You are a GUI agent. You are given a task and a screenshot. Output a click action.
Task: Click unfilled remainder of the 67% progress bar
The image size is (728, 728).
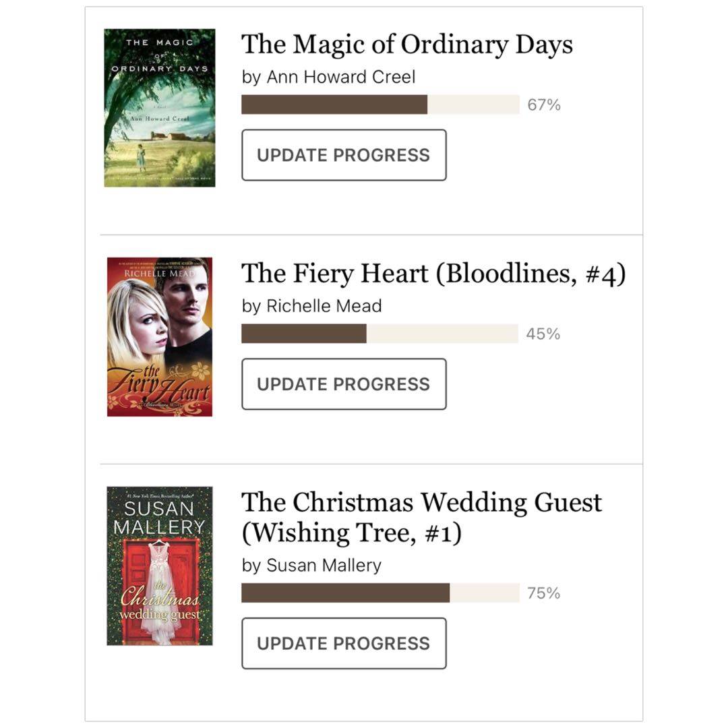click(x=473, y=104)
